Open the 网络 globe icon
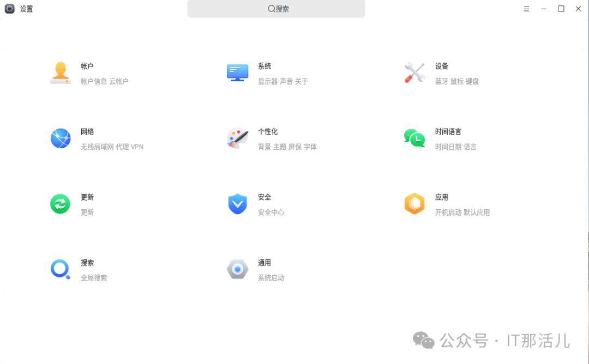Image resolution: width=589 pixels, height=364 pixels. 61,138
